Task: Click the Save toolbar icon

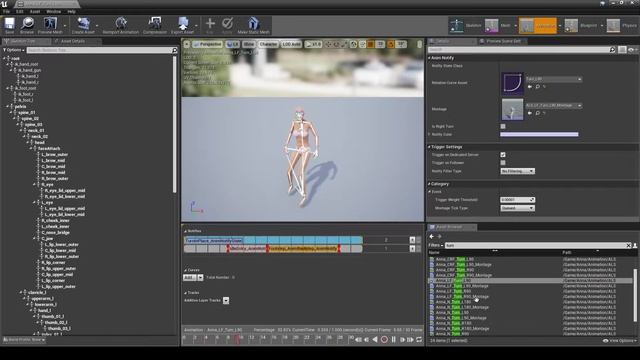Action: [x=9, y=25]
